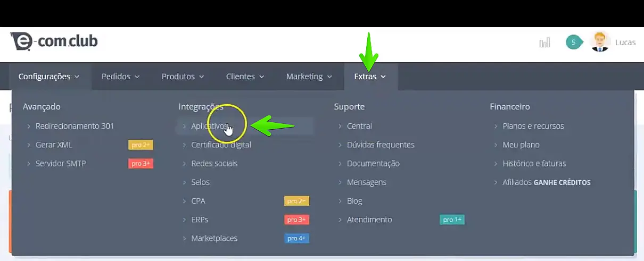The image size is (644, 261).
Task: Open Selos integration
Action: [201, 182]
